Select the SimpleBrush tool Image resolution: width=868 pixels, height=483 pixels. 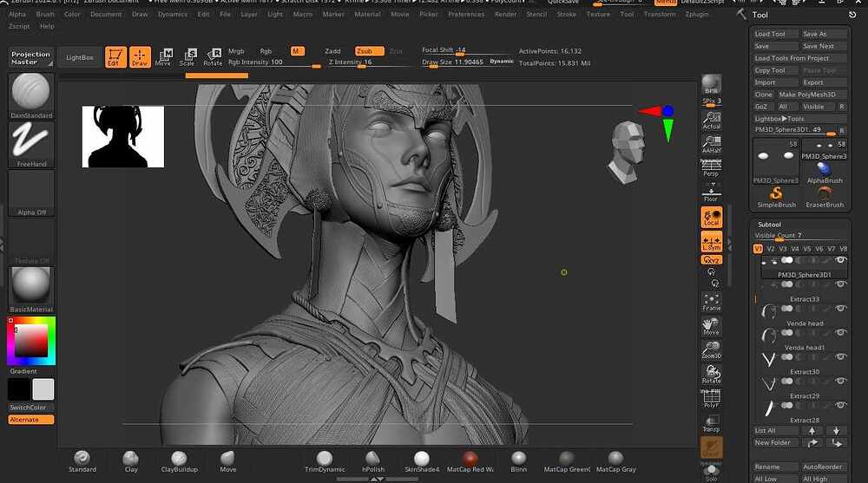776,197
